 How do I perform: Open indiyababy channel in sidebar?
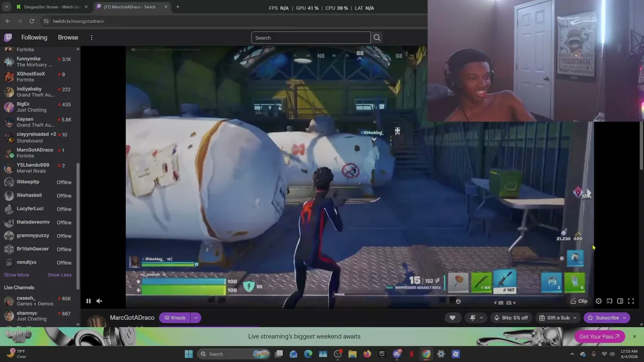39,92
